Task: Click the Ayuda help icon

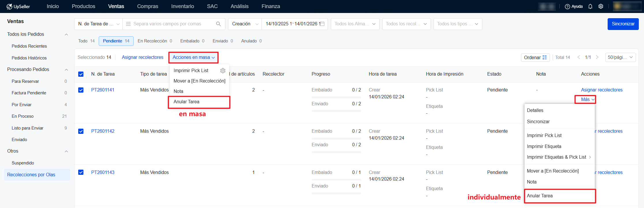Action: pos(567,6)
